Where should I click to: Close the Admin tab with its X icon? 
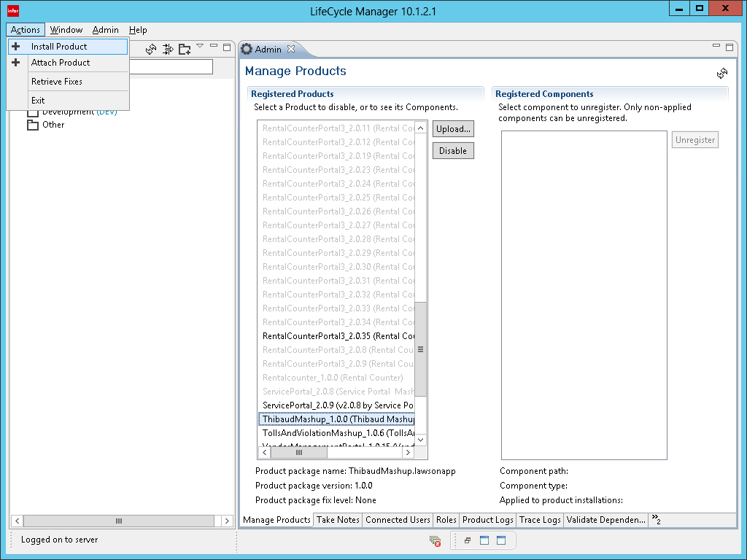(x=291, y=49)
